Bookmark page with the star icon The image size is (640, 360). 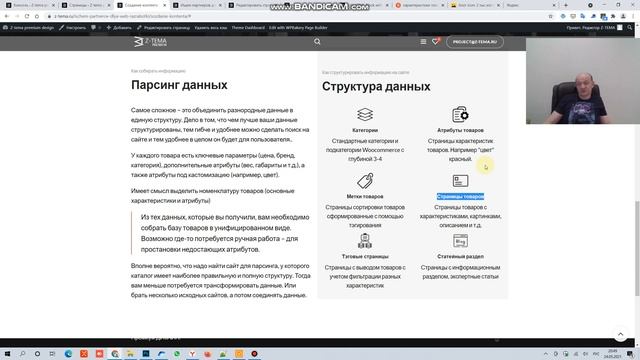click(551, 16)
